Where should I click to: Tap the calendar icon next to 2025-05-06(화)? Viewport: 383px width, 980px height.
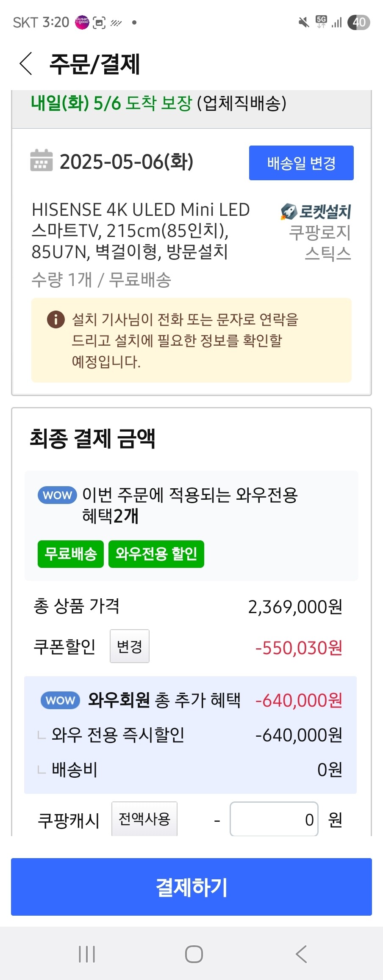pos(42,160)
